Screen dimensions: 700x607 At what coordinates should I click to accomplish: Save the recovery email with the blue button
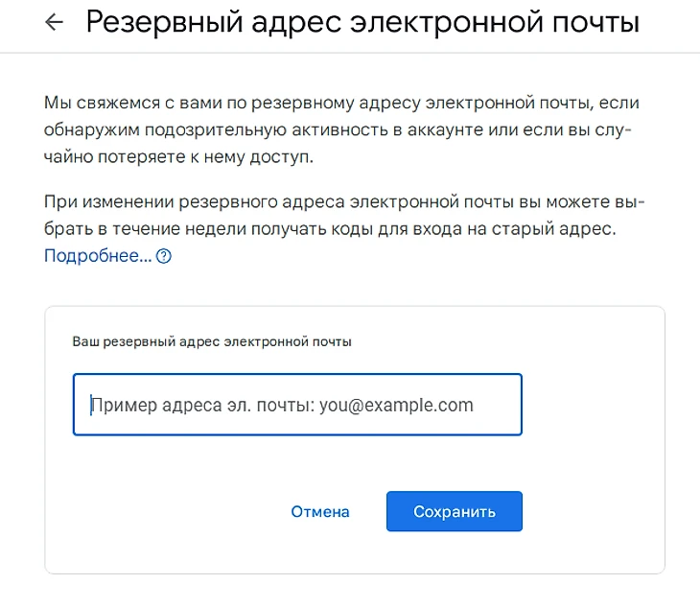coord(454,511)
